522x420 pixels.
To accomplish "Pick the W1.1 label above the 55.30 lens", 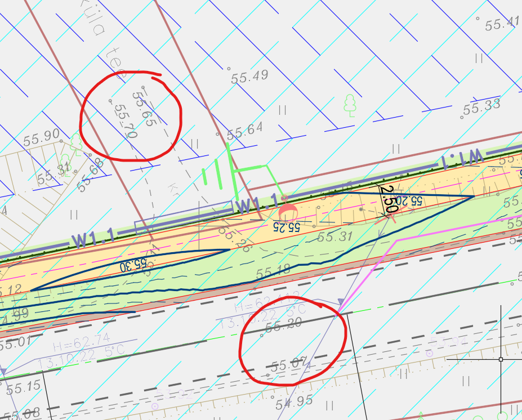I will coord(93,238).
